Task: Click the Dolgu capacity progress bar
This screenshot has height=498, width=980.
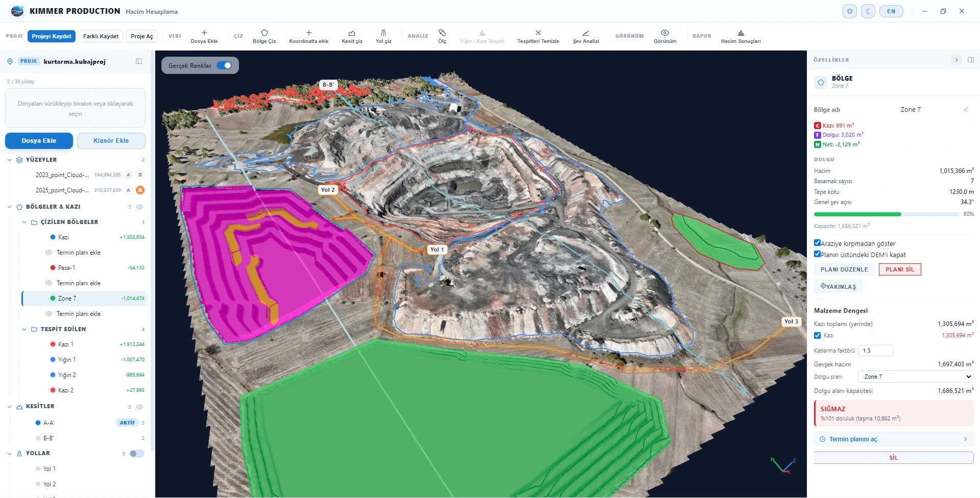Action: [x=887, y=214]
